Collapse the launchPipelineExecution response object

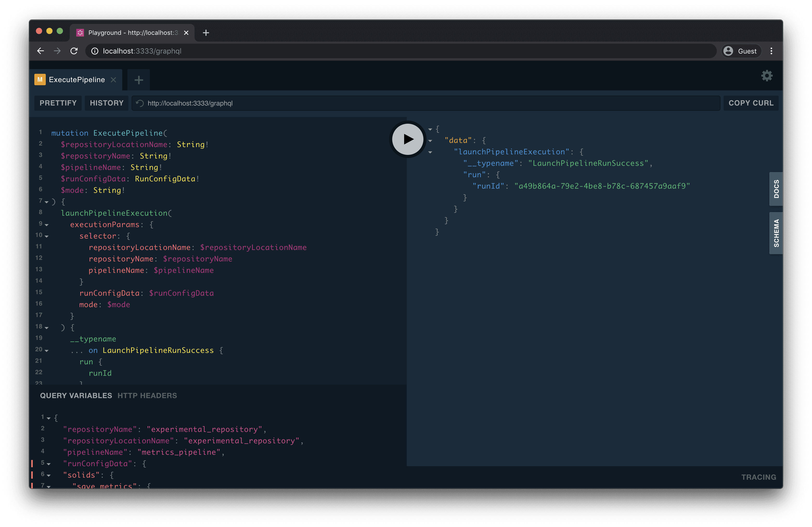click(x=430, y=152)
